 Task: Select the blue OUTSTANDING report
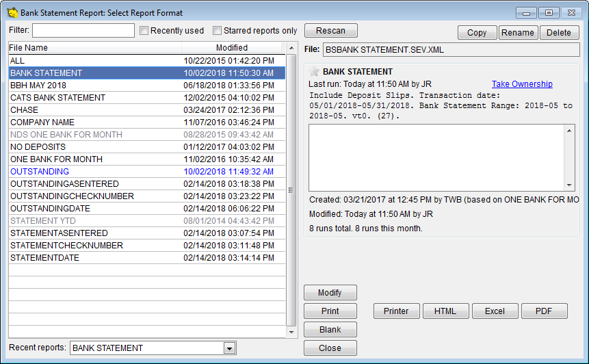(147, 172)
